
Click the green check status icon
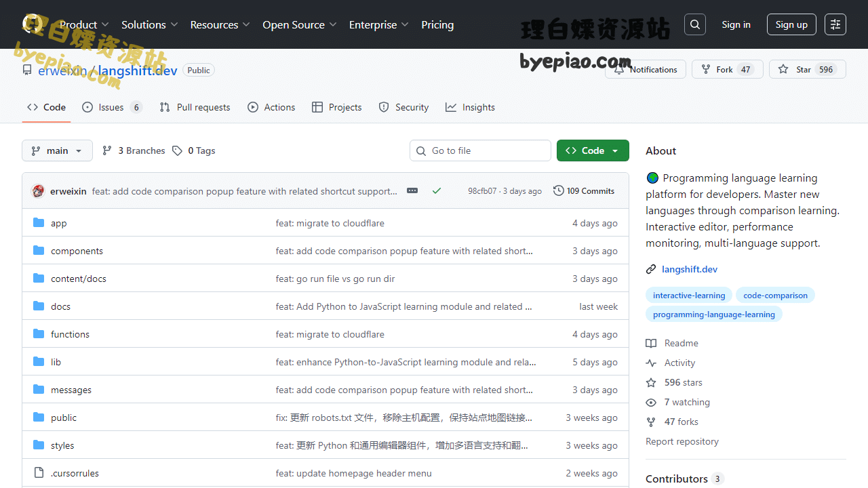tap(437, 191)
